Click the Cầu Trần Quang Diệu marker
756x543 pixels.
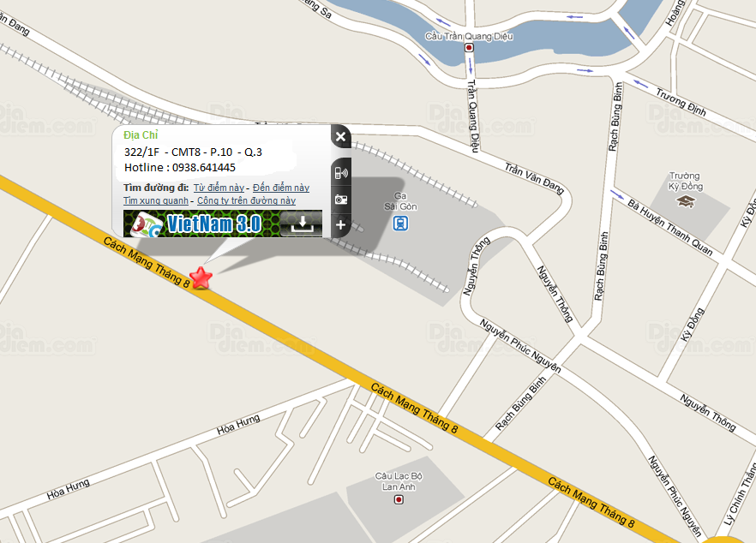pos(469,48)
